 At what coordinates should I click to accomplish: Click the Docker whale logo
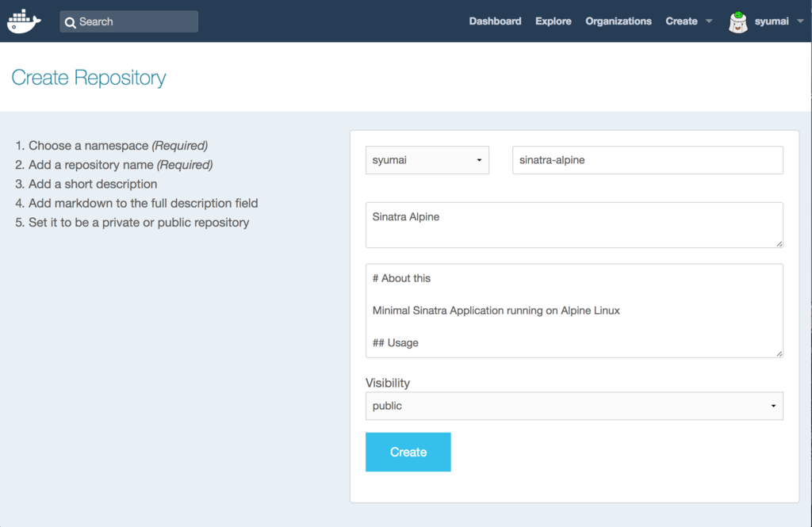(24, 21)
